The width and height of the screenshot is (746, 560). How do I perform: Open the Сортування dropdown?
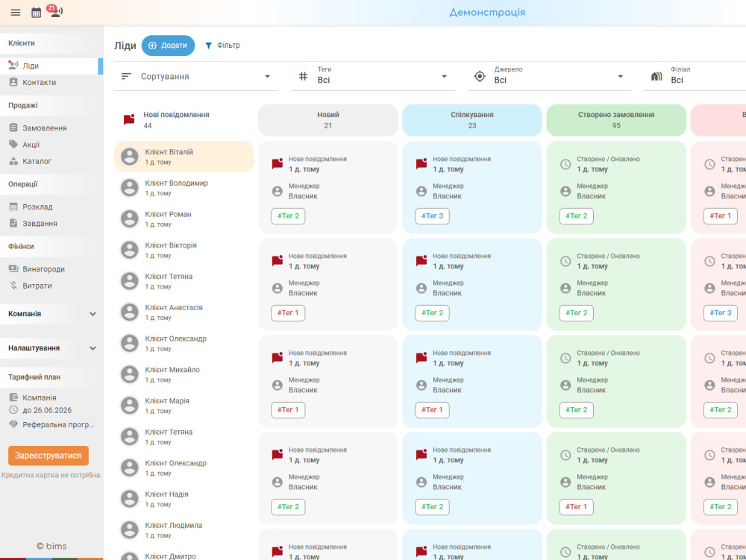[x=196, y=77]
